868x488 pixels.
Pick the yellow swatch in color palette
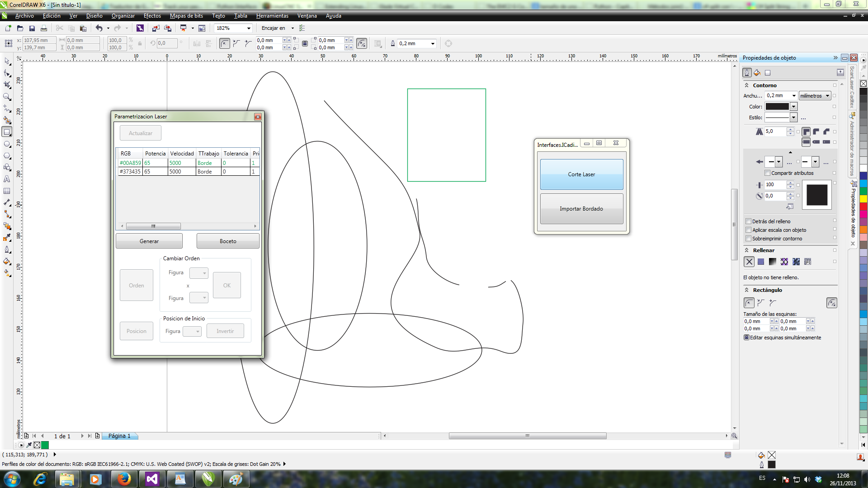pos(863,199)
